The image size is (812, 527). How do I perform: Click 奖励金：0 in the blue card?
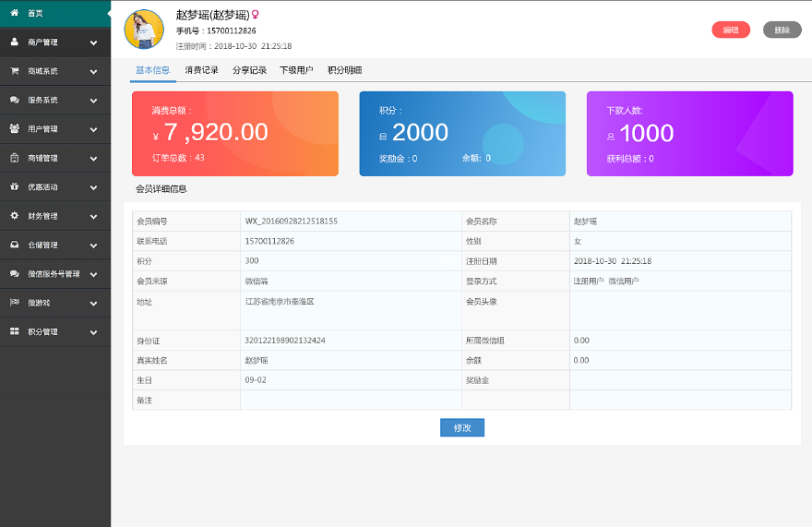[398, 159]
